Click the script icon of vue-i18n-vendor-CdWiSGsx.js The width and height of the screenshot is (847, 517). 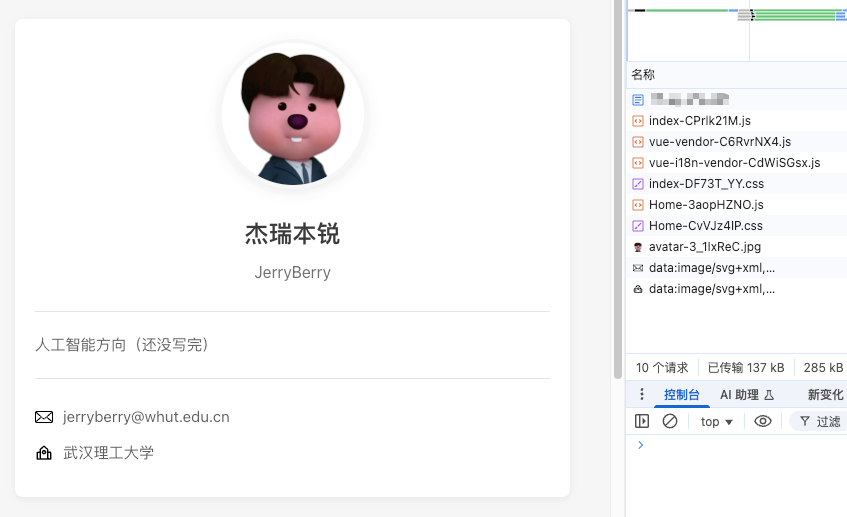[638, 163]
